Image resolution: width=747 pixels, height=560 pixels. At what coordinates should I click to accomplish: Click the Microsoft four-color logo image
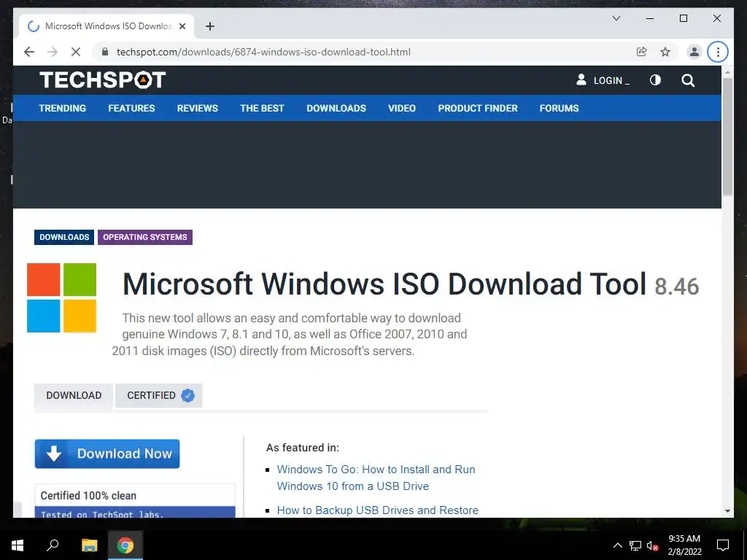pyautogui.click(x=61, y=297)
